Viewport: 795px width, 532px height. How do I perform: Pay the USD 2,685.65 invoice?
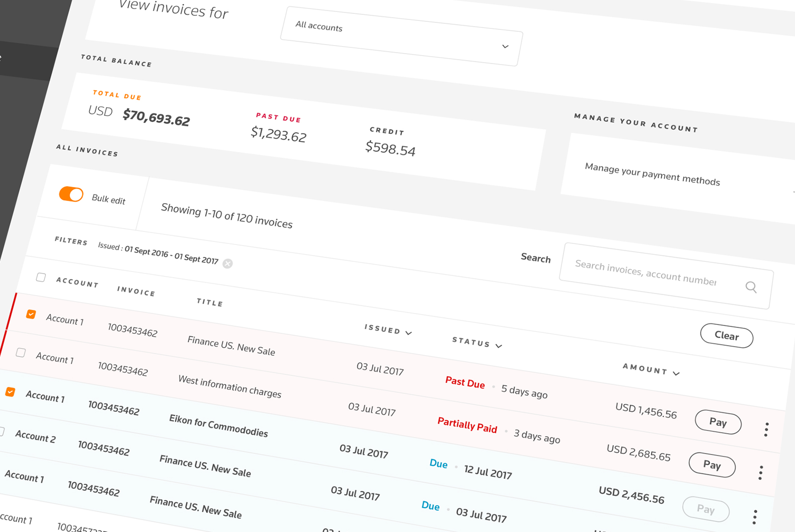[x=712, y=465]
